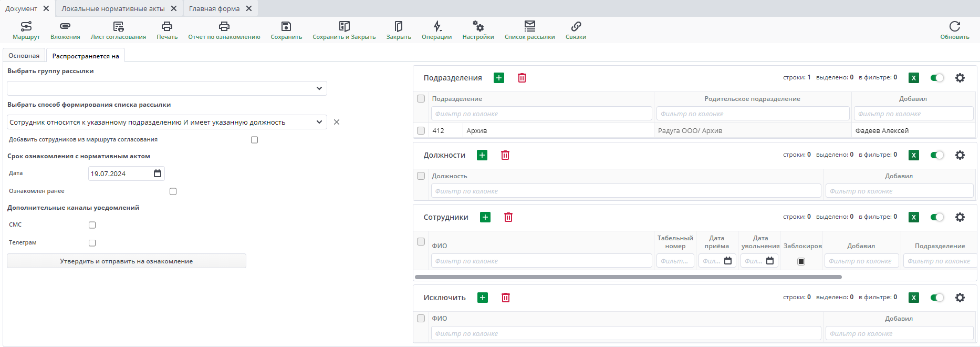980x347 pixels.
Task: Open the Главная форма tab
Action: pos(214,8)
